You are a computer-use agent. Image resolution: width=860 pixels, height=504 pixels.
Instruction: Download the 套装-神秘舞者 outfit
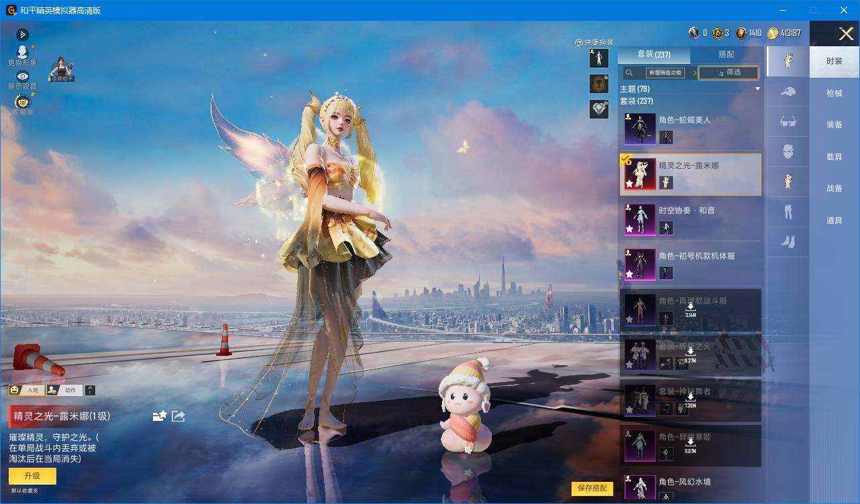point(690,400)
